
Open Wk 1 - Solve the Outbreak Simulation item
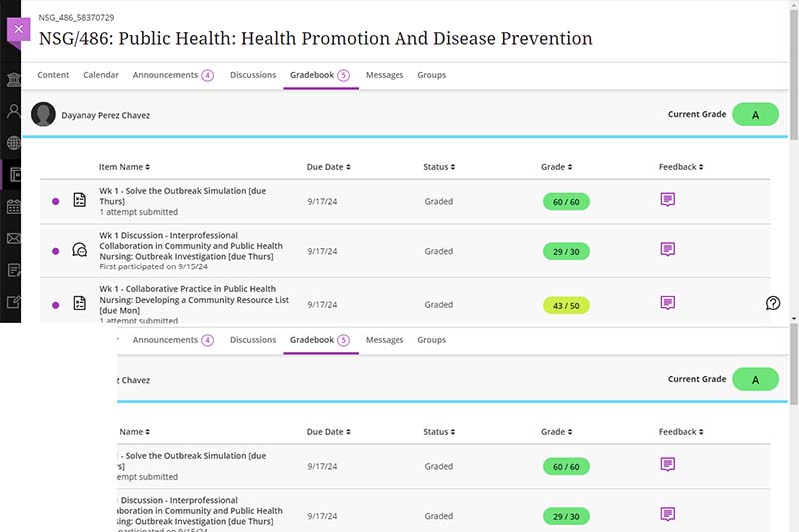click(183, 196)
